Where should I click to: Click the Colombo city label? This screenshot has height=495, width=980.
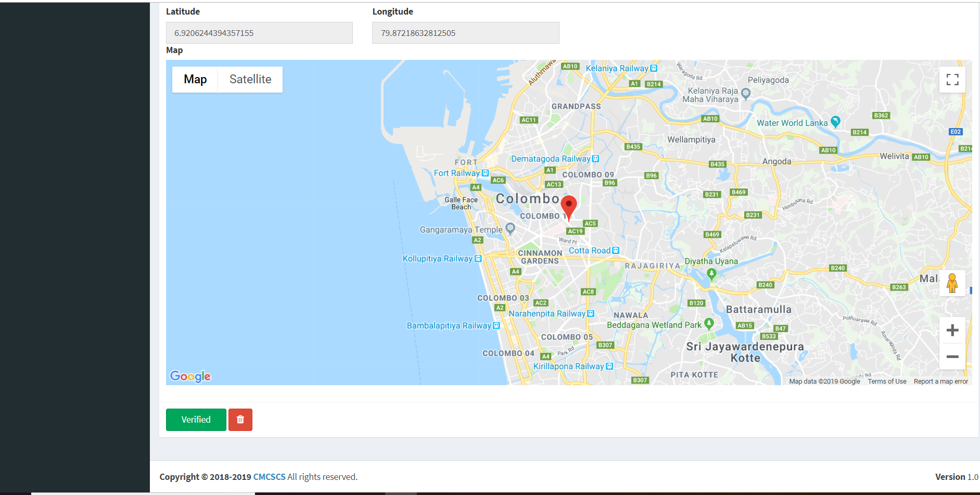click(x=528, y=199)
